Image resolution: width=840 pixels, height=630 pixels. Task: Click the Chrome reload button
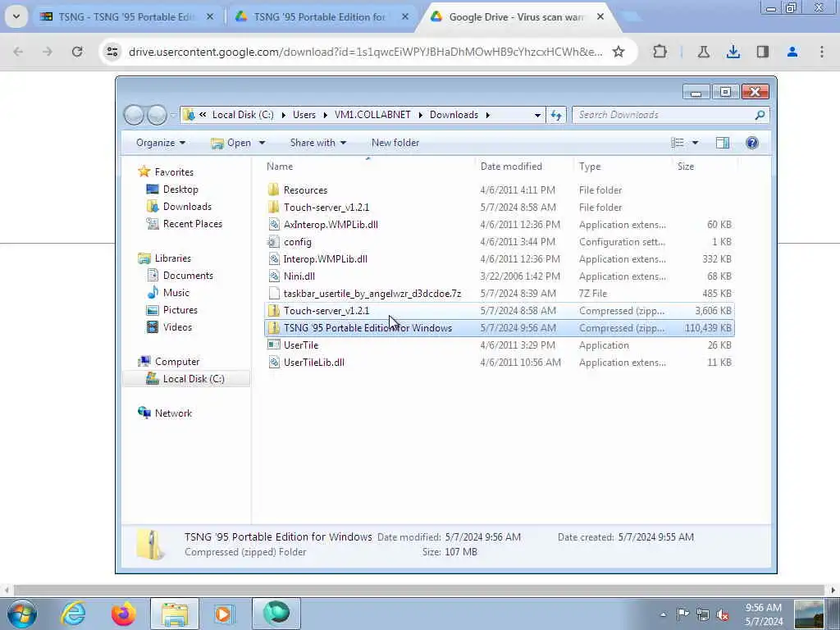tap(77, 52)
